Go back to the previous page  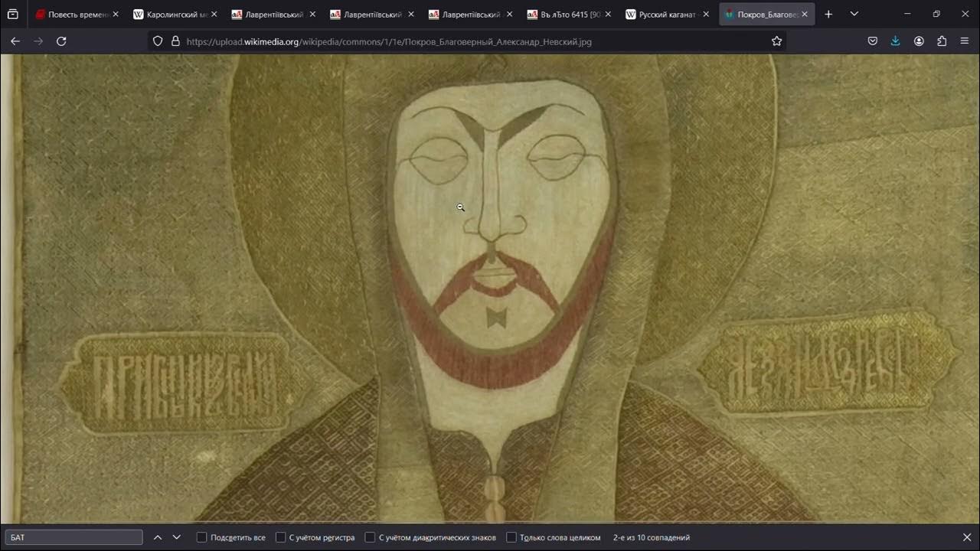pyautogui.click(x=15, y=41)
